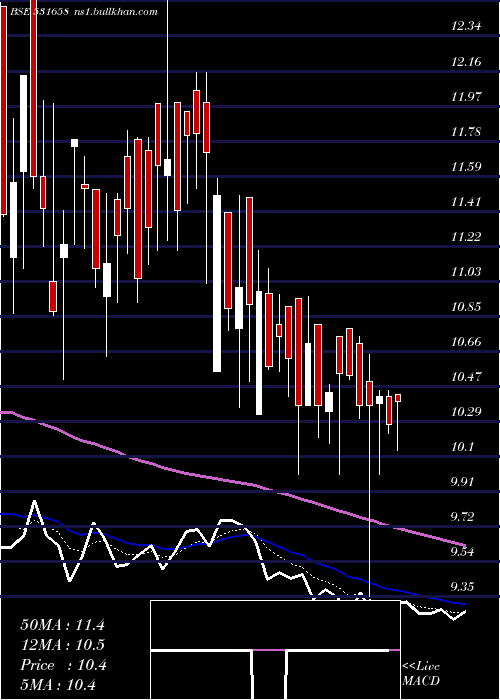Click the Price : 10.4 readout

[63, 665]
